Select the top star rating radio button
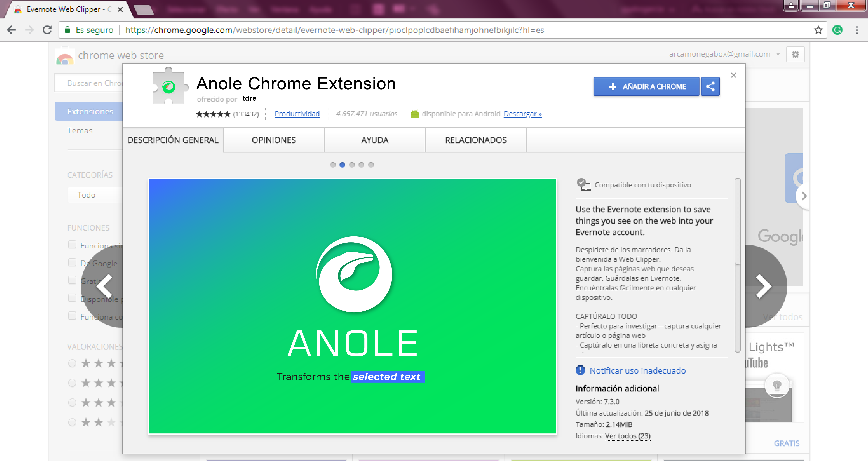 coord(72,363)
